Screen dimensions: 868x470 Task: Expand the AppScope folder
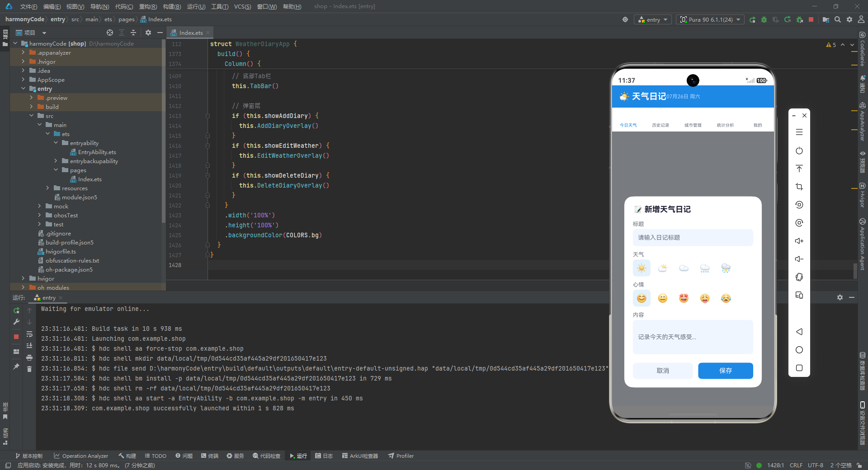point(23,80)
